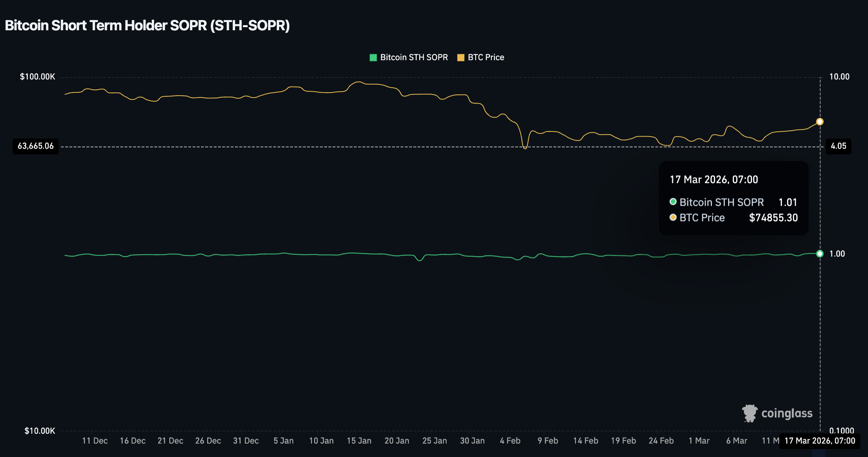This screenshot has height=457, width=868.
Task: Click the $74855.30 value in tooltip
Action: click(x=773, y=217)
